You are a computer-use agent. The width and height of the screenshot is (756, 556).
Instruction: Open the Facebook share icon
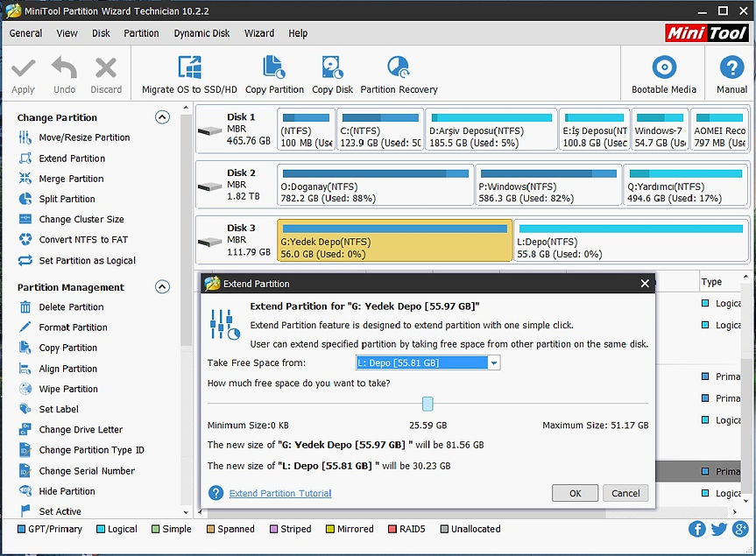pos(696,529)
